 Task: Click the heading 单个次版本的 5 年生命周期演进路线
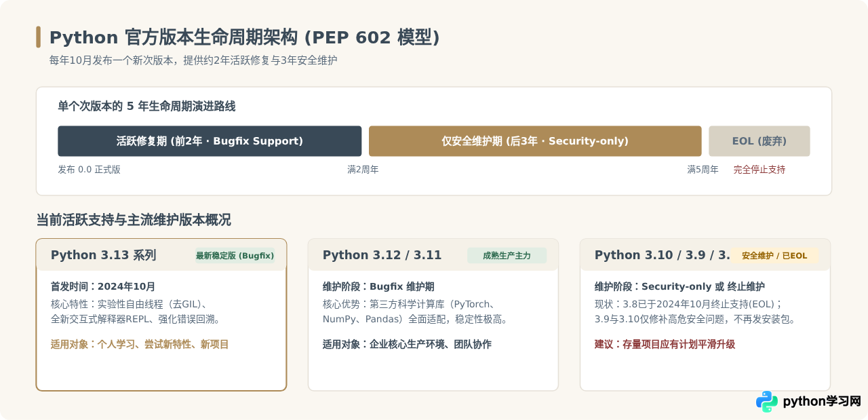[x=146, y=107]
